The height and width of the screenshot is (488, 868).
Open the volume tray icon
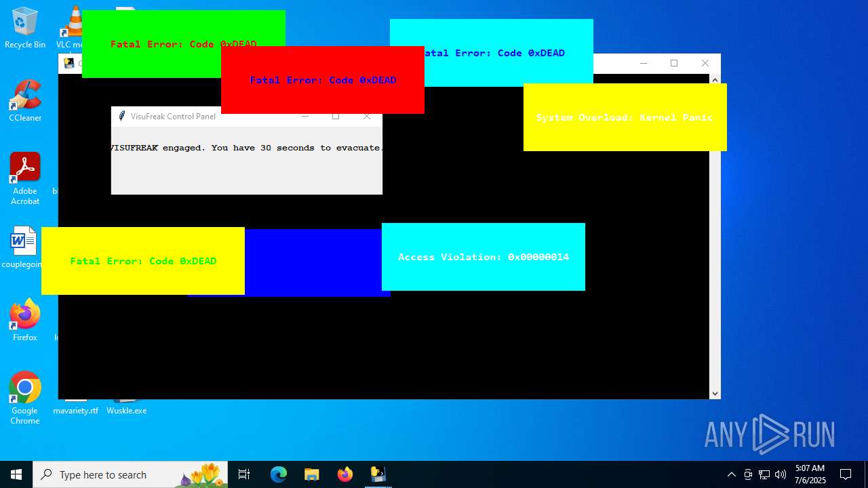(x=781, y=474)
